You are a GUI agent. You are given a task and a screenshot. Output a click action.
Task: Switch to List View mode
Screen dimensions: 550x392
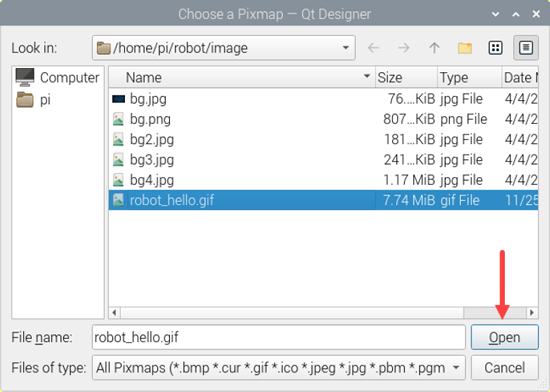[x=495, y=48]
